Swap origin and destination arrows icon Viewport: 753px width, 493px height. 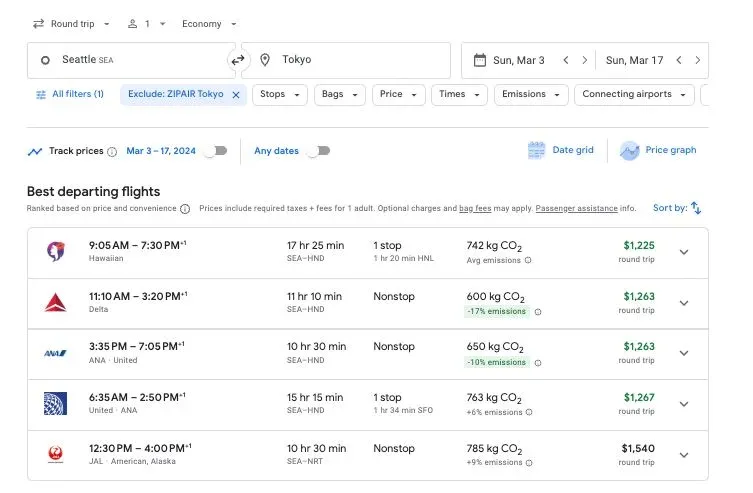(x=238, y=60)
